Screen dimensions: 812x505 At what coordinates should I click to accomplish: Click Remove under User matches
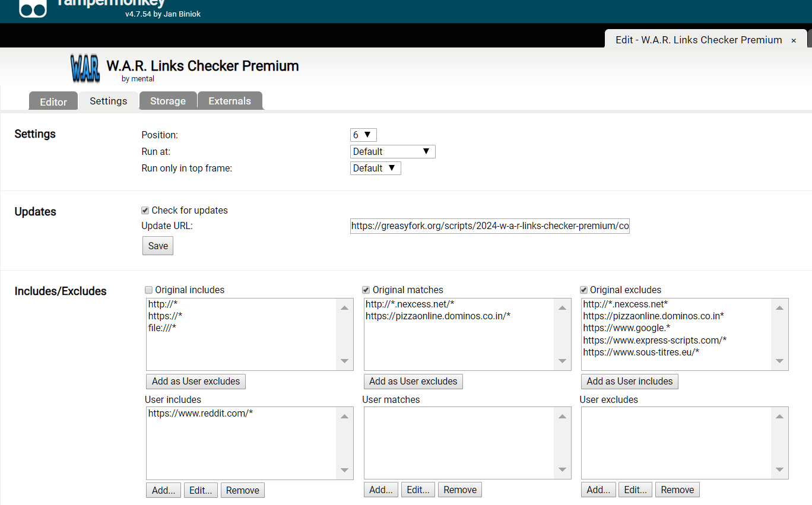point(460,490)
